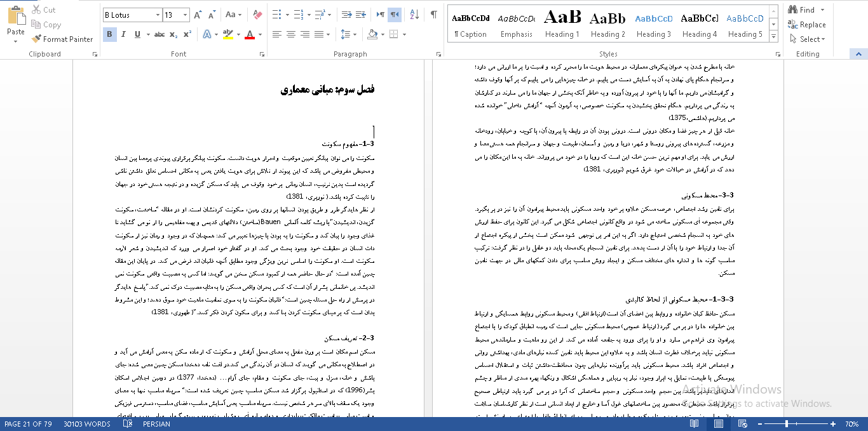868x431 pixels.
Task: Click Decrease Indent icon
Action: click(346, 15)
